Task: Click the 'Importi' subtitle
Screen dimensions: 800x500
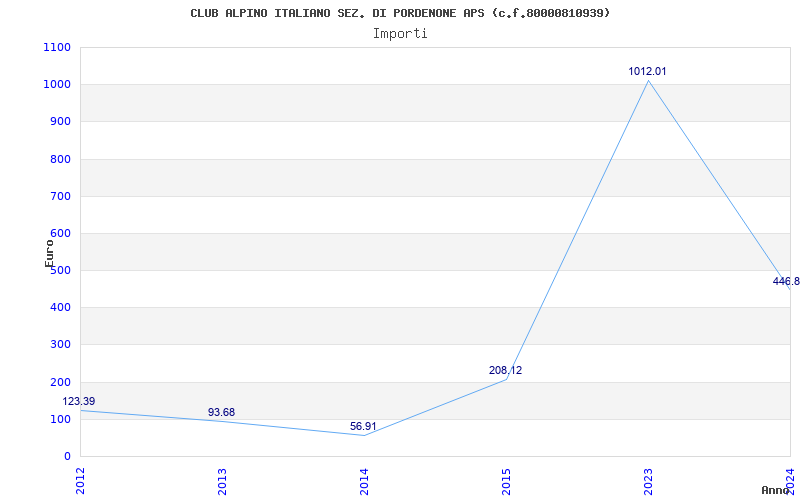Action: point(400,34)
